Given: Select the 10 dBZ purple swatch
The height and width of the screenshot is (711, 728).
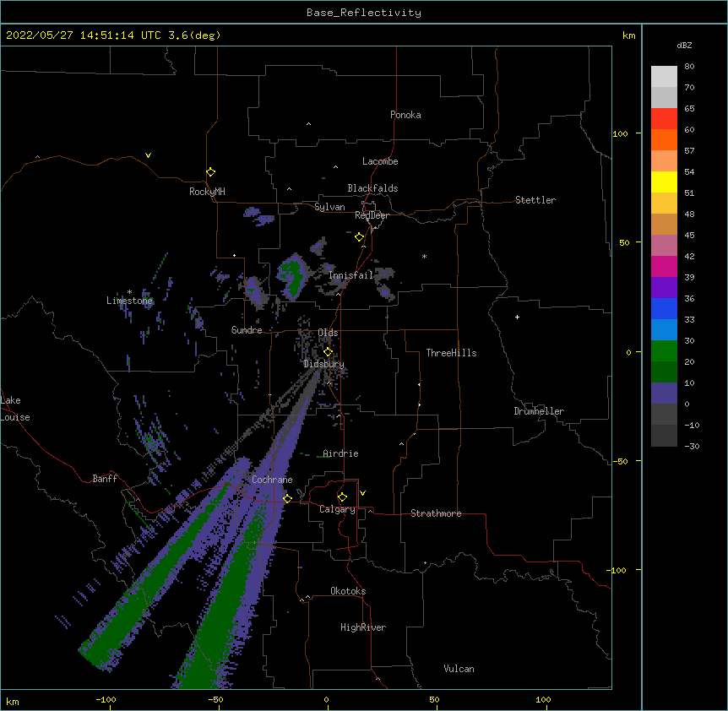Looking at the screenshot, I should 664,393.
